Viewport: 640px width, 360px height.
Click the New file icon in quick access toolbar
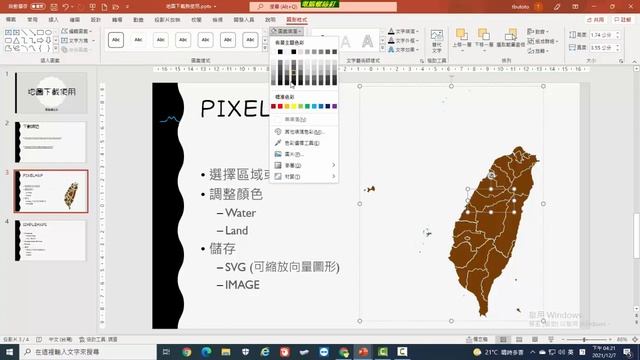(x=104, y=7)
